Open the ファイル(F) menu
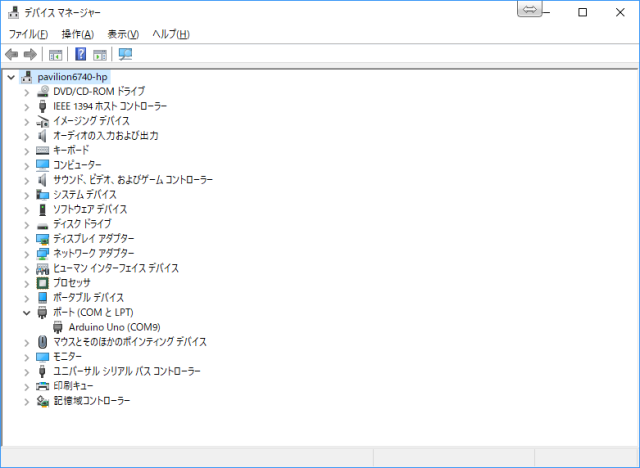The image size is (640, 468). point(28,34)
